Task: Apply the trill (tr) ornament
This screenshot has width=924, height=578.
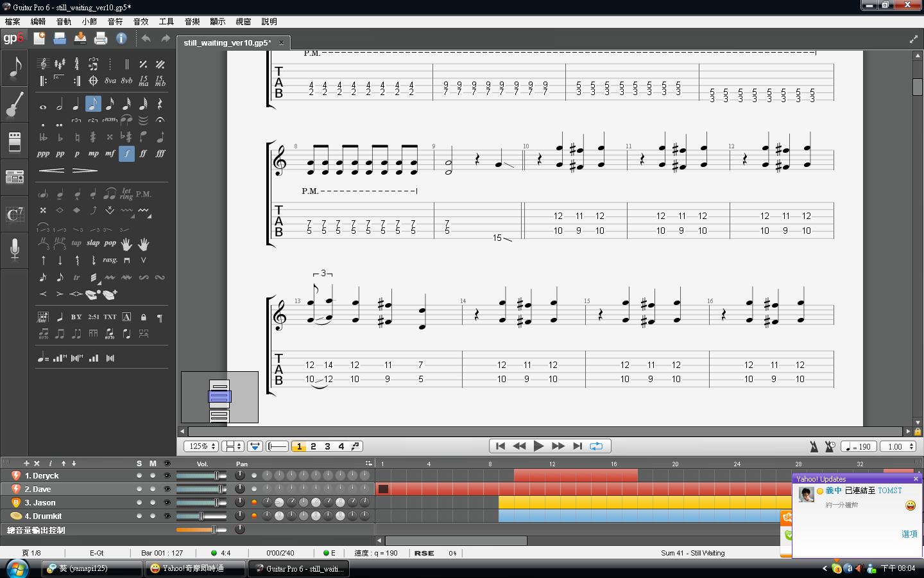Action: pyautogui.click(x=76, y=277)
